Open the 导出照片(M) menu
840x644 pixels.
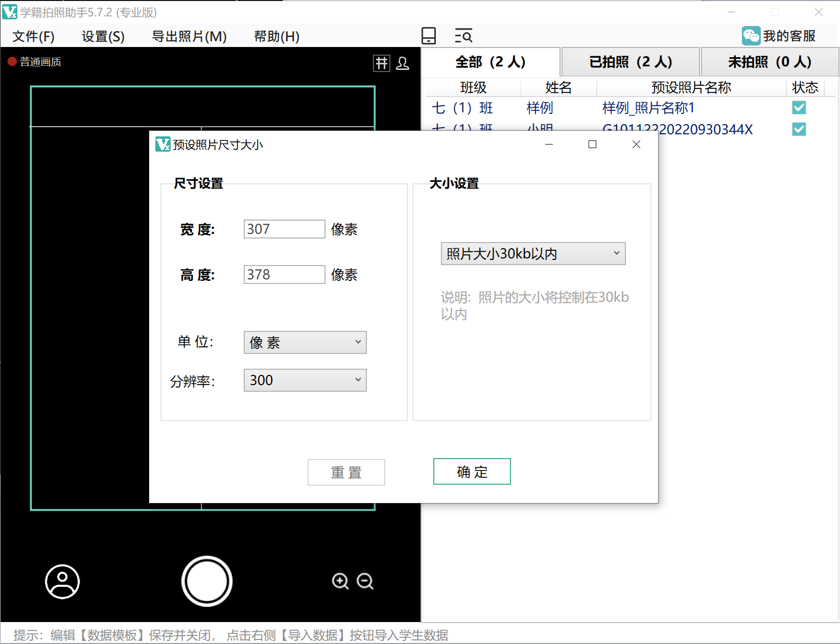point(189,36)
